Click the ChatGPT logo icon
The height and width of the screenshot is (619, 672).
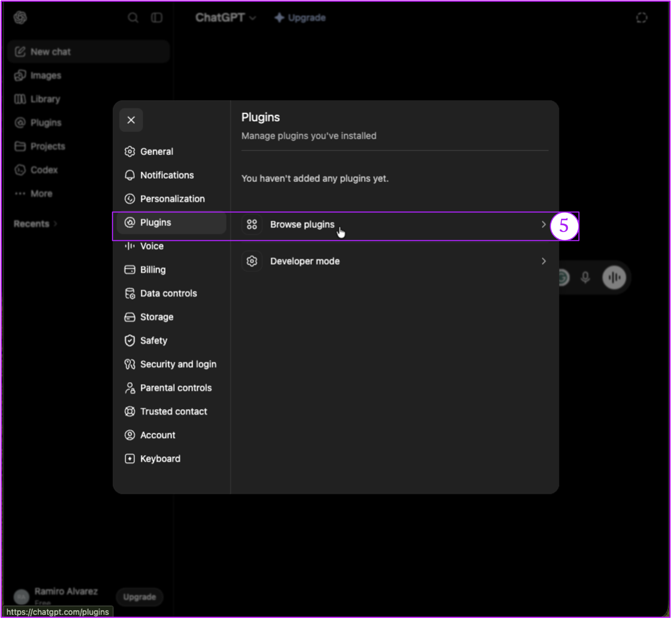click(20, 17)
